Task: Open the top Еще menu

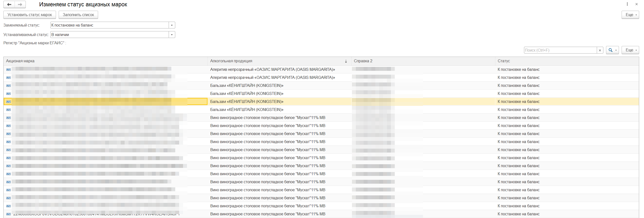Action: pos(630,15)
